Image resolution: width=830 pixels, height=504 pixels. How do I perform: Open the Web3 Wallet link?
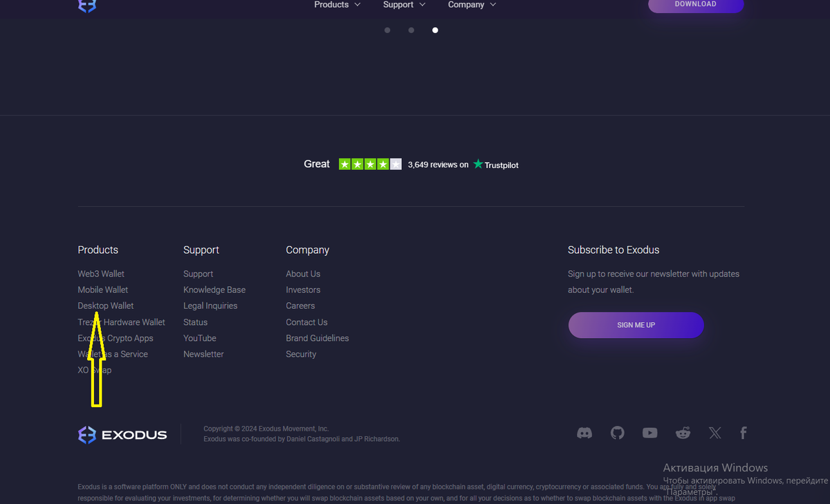click(x=101, y=274)
